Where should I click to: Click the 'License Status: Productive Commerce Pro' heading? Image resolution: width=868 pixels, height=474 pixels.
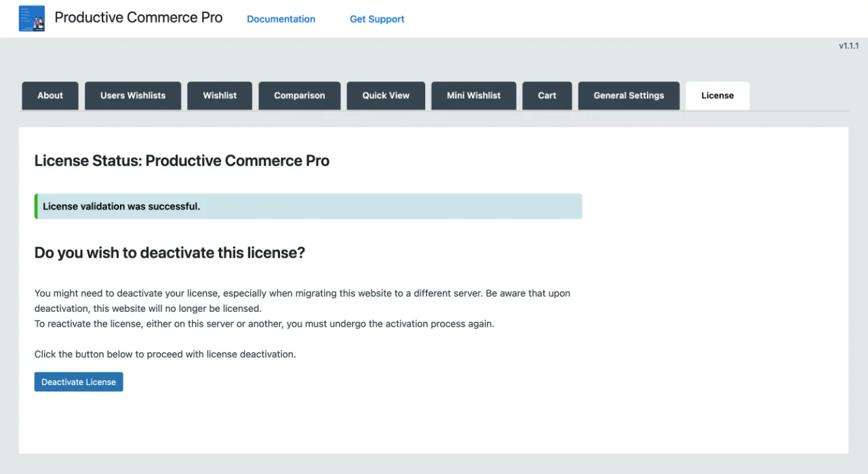182,161
